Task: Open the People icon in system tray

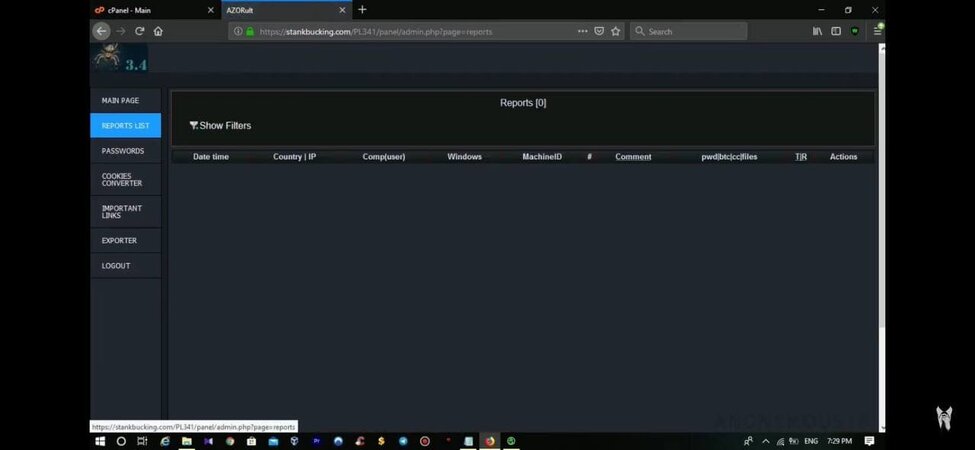Action: (x=749, y=441)
